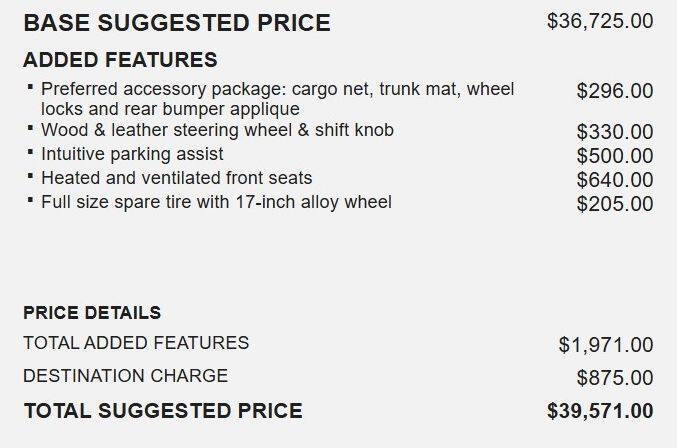Click the PRICE DETAILS heading
677x448 pixels.
pos(92,312)
